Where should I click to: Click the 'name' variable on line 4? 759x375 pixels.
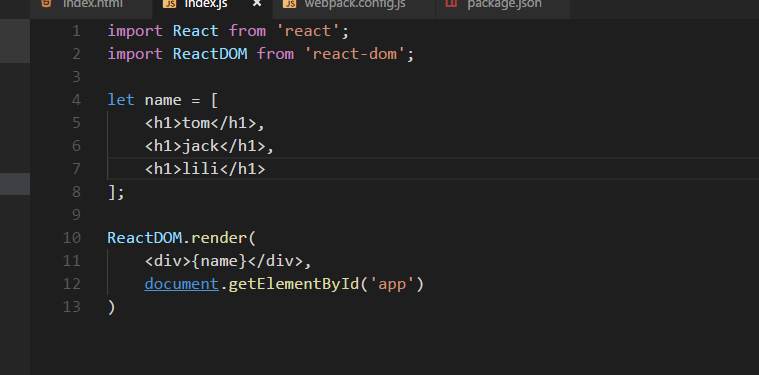click(x=163, y=100)
